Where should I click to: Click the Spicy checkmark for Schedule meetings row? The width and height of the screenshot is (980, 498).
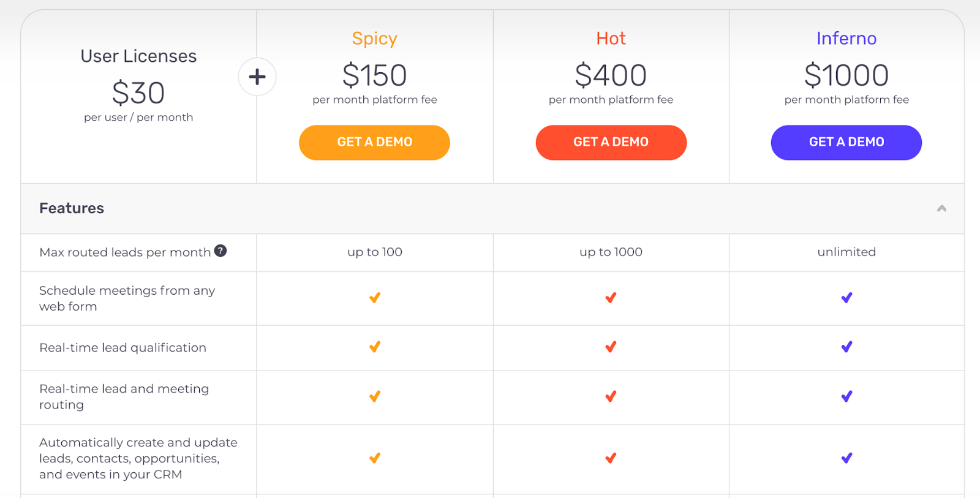pyautogui.click(x=375, y=298)
